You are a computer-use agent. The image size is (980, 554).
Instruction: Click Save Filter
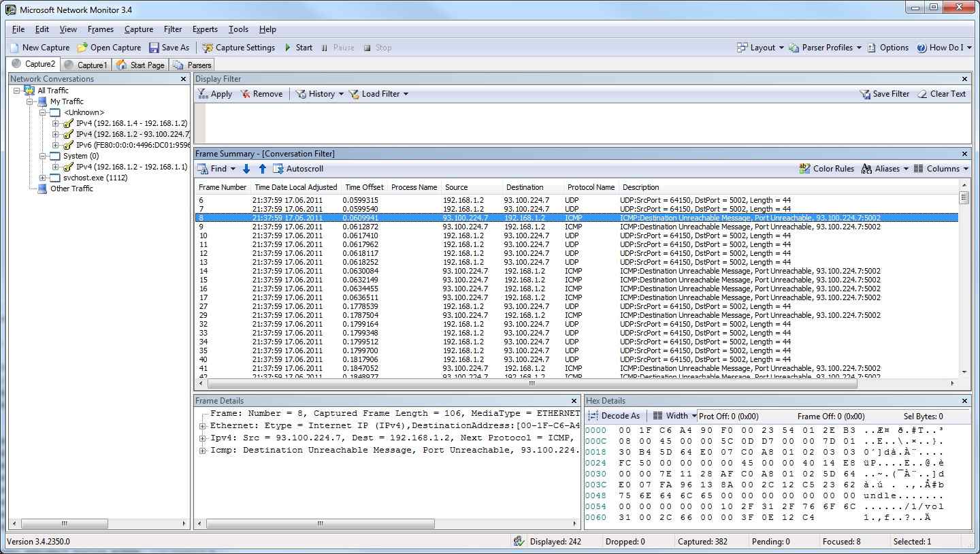[885, 94]
